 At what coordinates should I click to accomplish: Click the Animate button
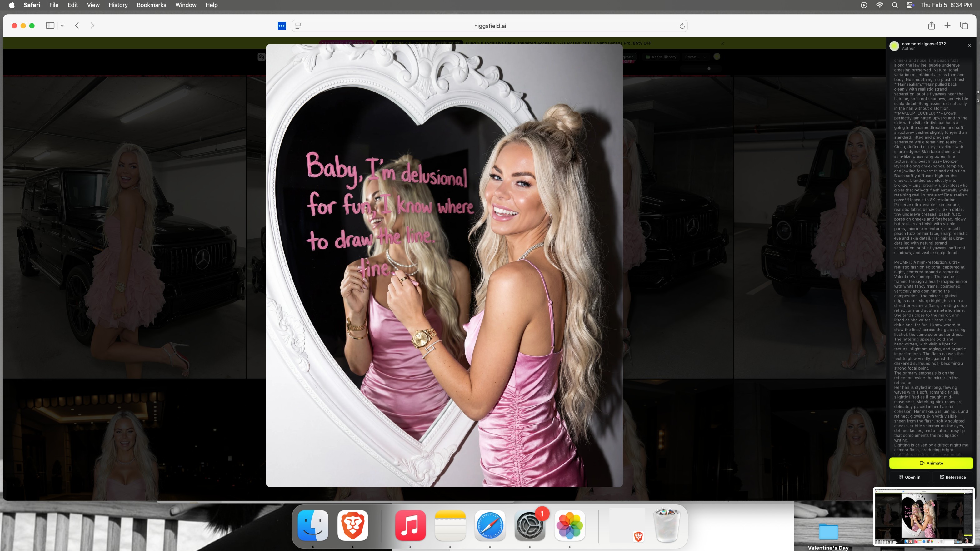click(931, 463)
